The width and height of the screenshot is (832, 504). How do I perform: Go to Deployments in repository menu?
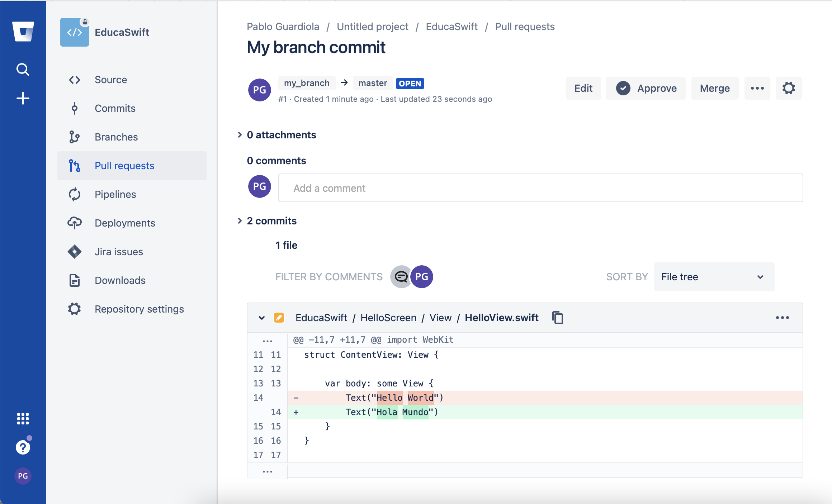[x=132, y=223]
